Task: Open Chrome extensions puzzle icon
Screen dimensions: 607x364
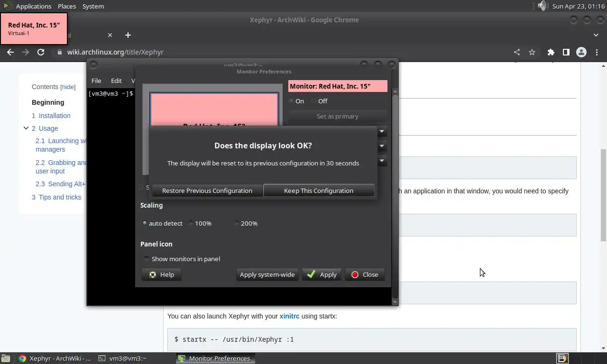Action: pyautogui.click(x=551, y=52)
